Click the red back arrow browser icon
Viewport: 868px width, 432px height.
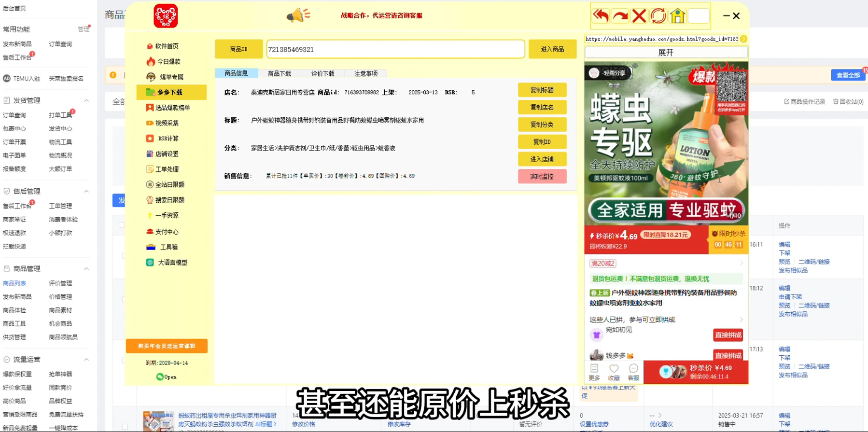(601, 16)
